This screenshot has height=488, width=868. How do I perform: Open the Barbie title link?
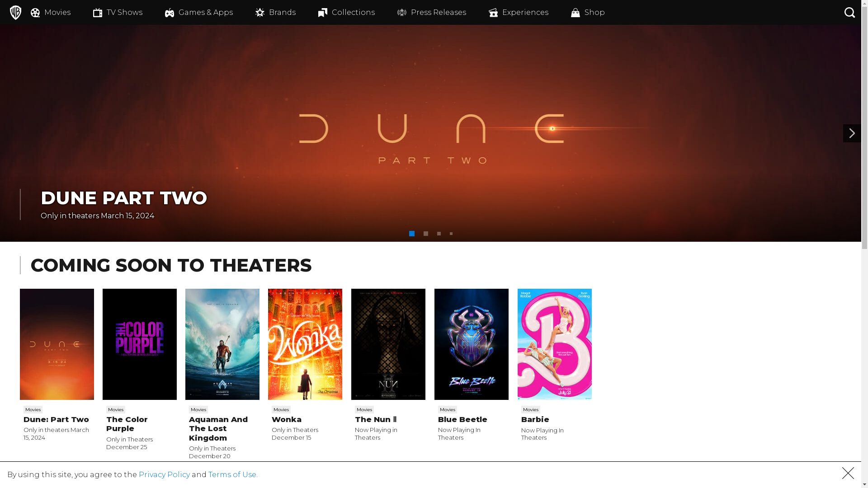point(535,419)
